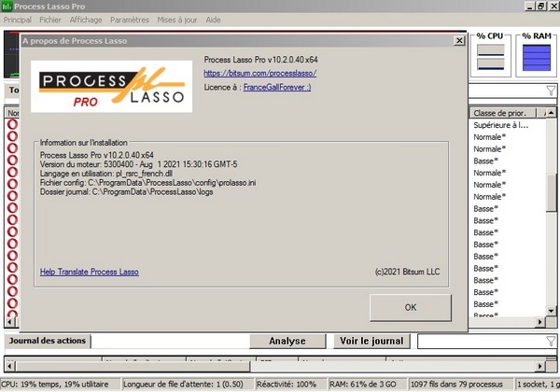
Task: Click the Dossier journal path line
Action: (x=126, y=192)
